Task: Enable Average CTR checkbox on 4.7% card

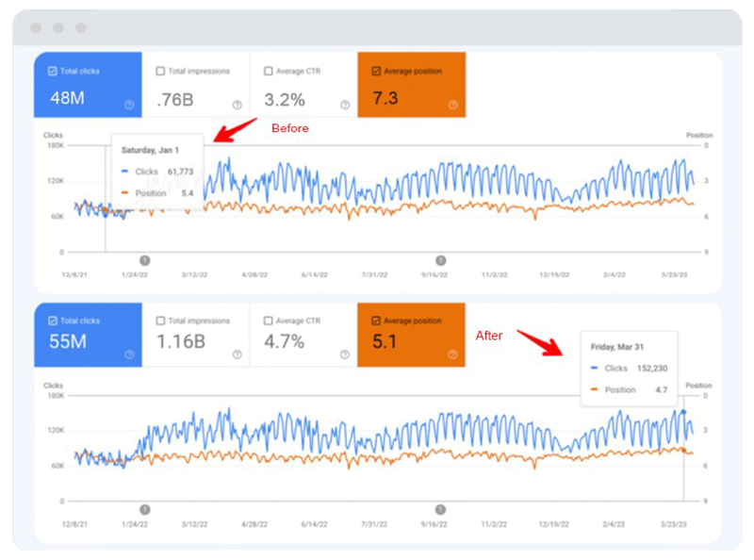Action: (269, 321)
